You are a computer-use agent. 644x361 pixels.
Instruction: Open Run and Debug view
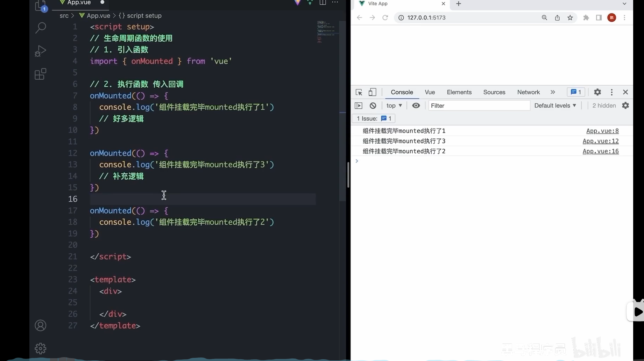click(41, 51)
